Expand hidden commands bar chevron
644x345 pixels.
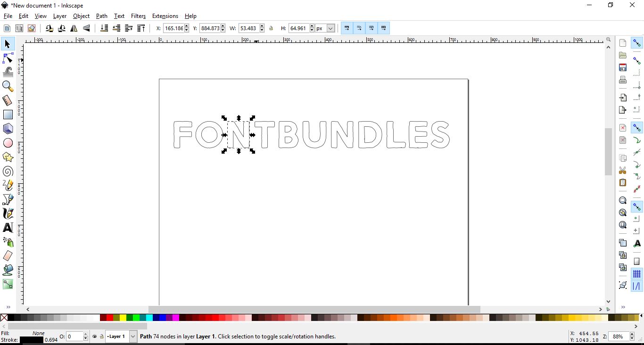pos(623,307)
